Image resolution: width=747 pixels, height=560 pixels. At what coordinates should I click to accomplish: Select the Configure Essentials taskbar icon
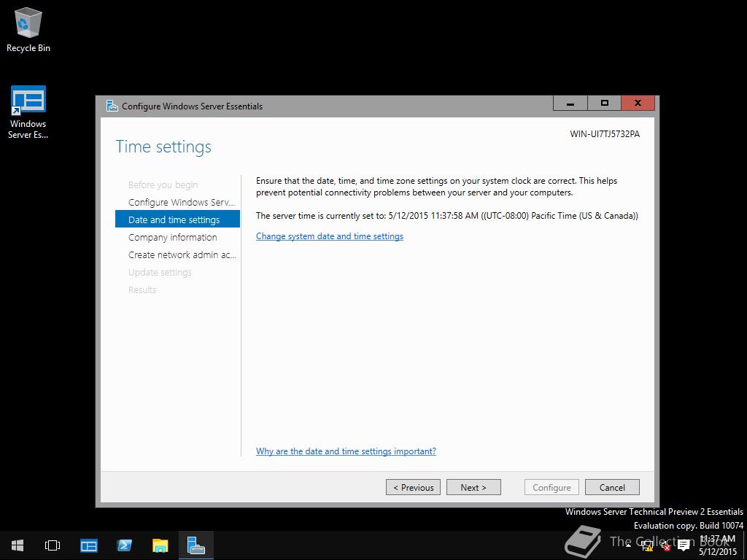196,545
